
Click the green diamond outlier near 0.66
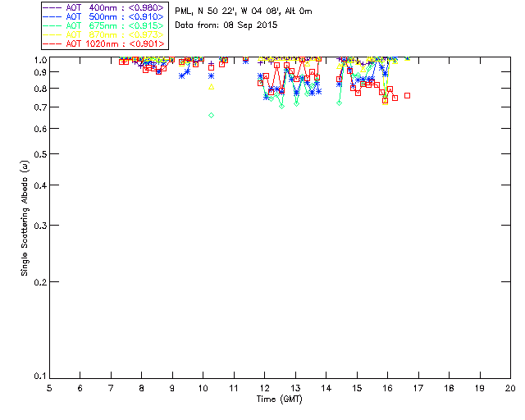pos(212,116)
